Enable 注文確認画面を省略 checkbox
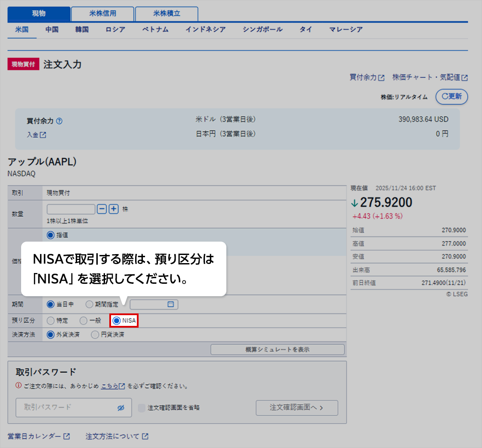The width and height of the screenshot is (482, 448). tap(142, 408)
